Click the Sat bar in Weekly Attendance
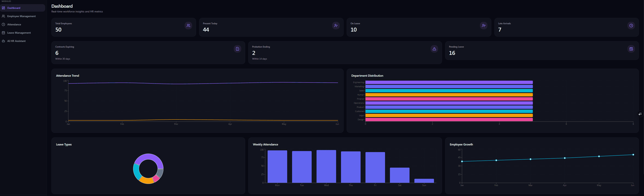The image size is (644, 196). coord(400,175)
